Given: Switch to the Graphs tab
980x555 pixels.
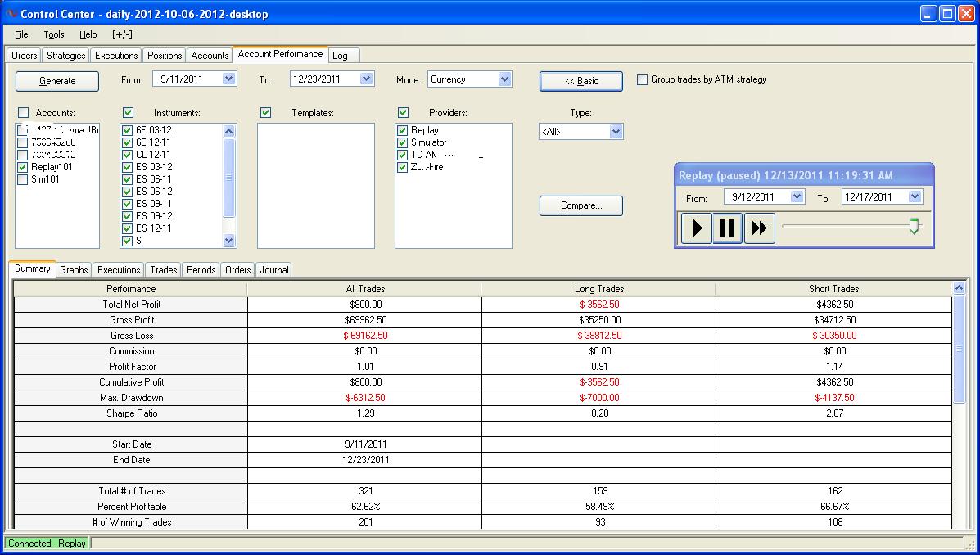Looking at the screenshot, I should [74, 270].
